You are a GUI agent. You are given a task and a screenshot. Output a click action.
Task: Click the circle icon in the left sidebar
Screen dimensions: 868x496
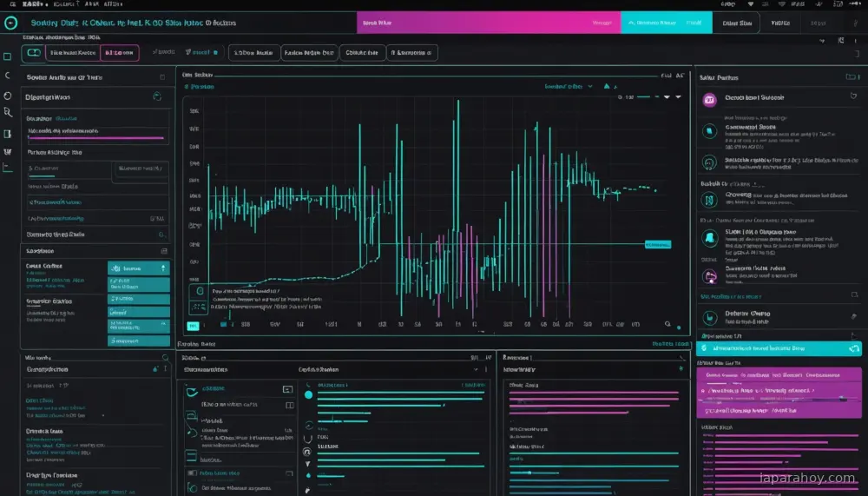coord(7,96)
